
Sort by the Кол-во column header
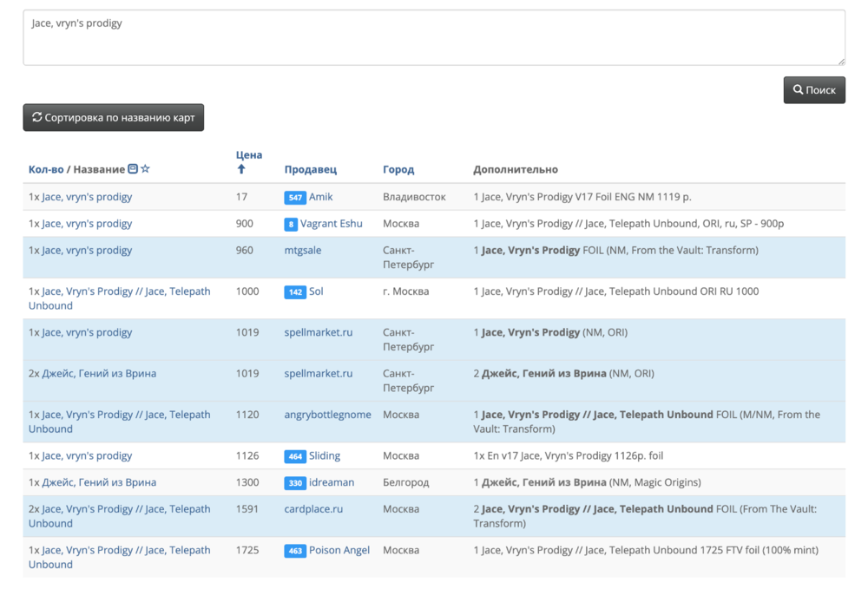[x=44, y=170]
